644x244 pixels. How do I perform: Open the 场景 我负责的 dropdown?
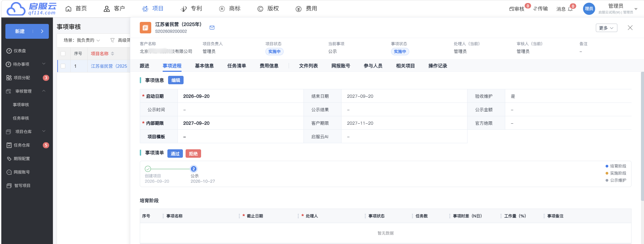(x=82, y=40)
